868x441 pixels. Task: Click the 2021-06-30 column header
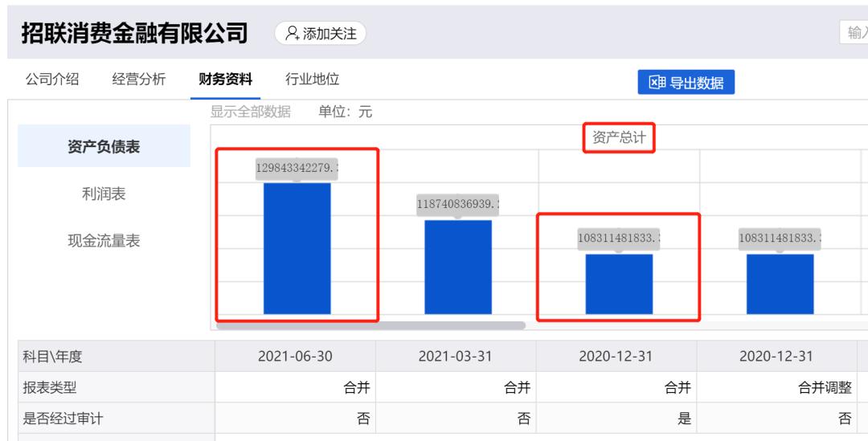(295, 356)
